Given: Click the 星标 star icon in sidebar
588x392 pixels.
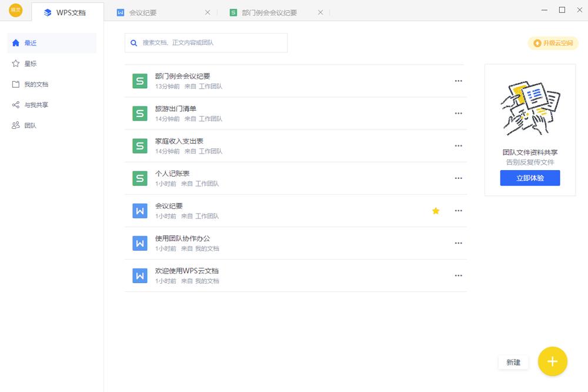Looking at the screenshot, I should click(16, 64).
